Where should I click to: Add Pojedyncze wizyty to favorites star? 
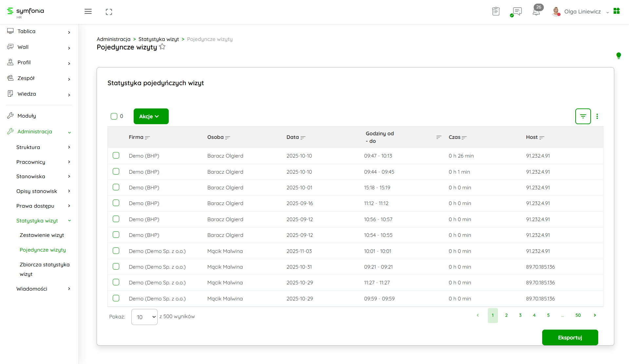162,47
